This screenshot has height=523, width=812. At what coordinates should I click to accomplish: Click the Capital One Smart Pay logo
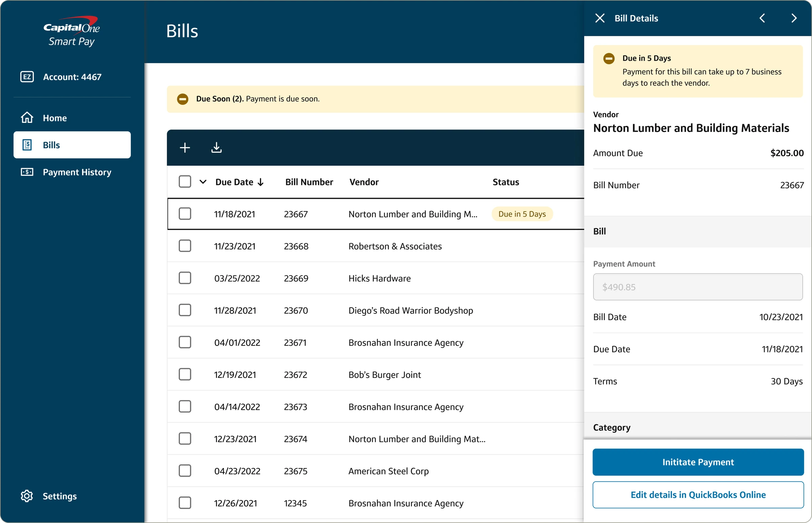pos(72,31)
